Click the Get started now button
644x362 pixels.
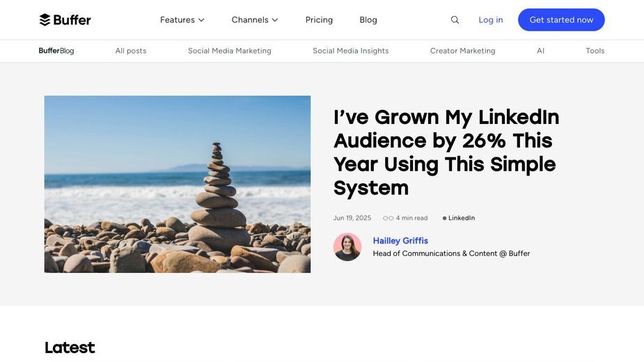click(x=561, y=19)
